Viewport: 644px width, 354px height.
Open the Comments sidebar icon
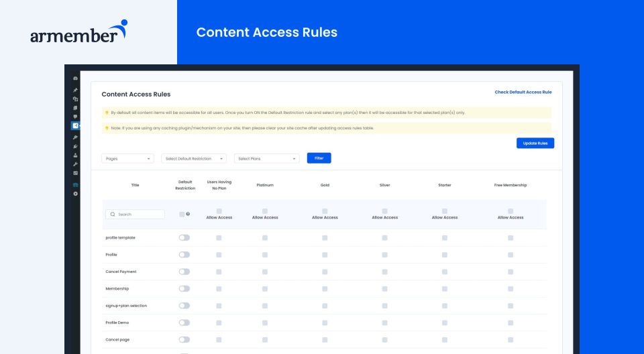pyautogui.click(x=76, y=116)
